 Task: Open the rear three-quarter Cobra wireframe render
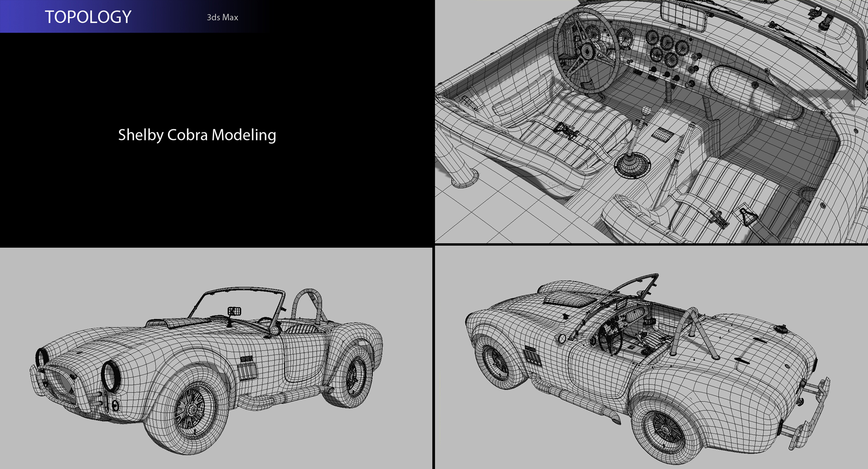(x=652, y=358)
